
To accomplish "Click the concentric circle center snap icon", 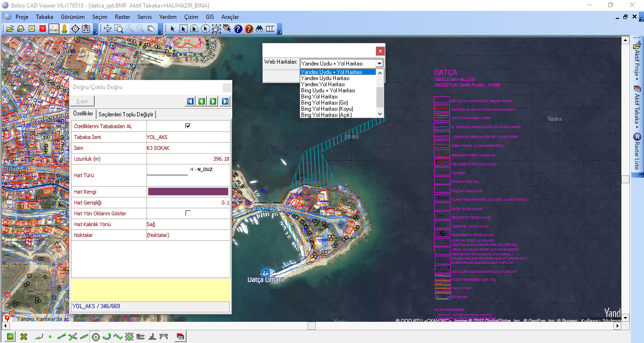I will point(96,336).
